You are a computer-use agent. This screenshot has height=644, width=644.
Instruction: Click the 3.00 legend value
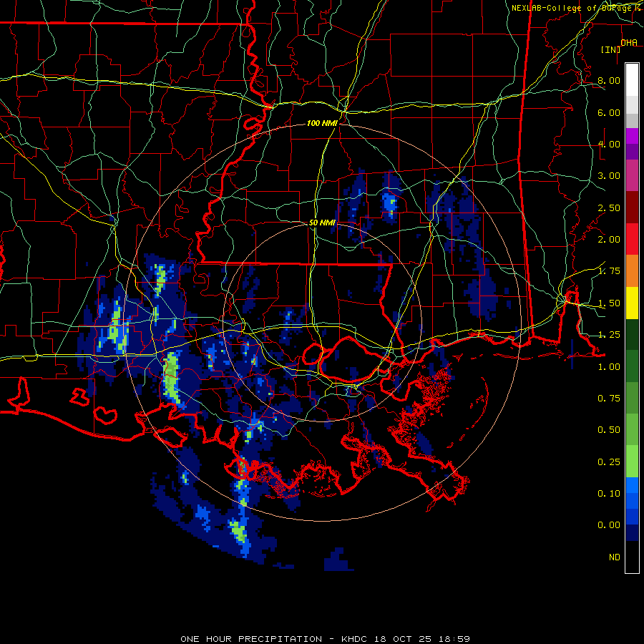[609, 176]
